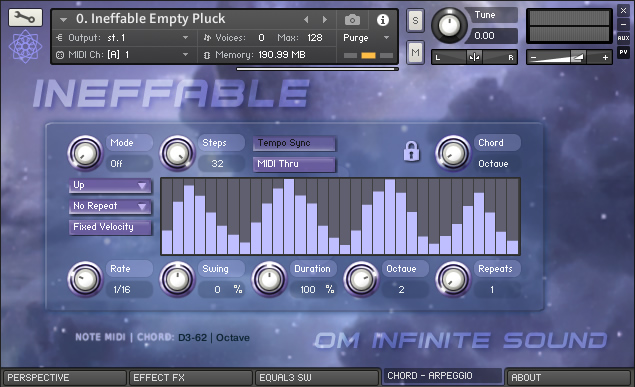Viewport: 635px width, 387px height.
Task: Click the arpeggiator lock icon
Action: tap(411, 151)
